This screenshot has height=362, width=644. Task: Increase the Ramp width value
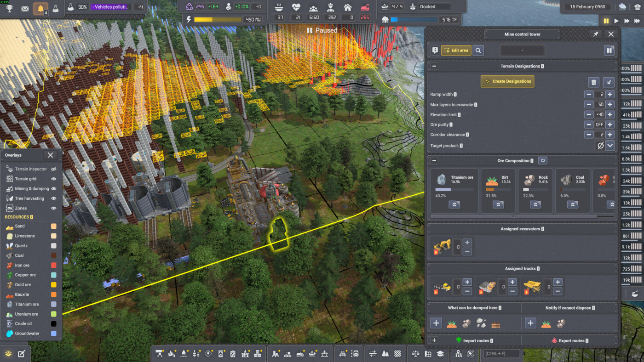tap(610, 94)
